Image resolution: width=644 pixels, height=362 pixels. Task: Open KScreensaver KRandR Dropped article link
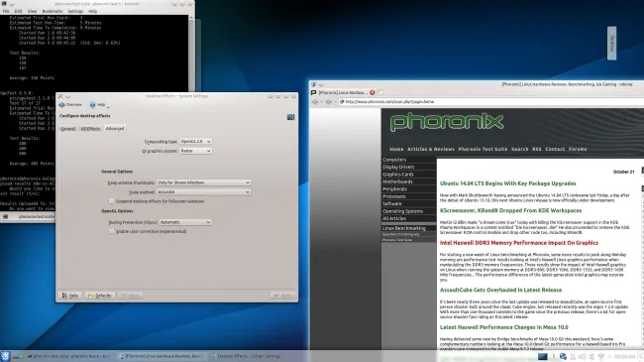pos(510,210)
